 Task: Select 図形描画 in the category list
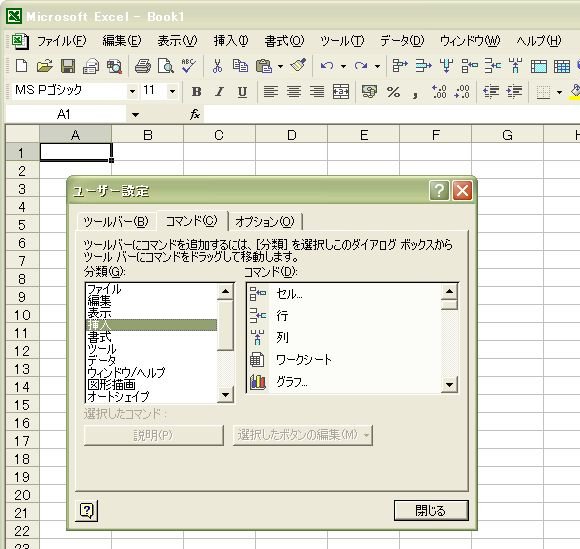pyautogui.click(x=151, y=384)
